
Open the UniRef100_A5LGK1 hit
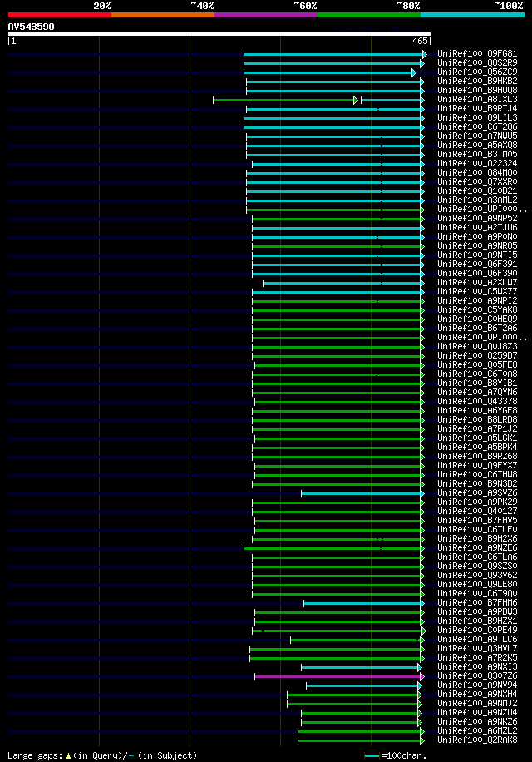click(477, 438)
